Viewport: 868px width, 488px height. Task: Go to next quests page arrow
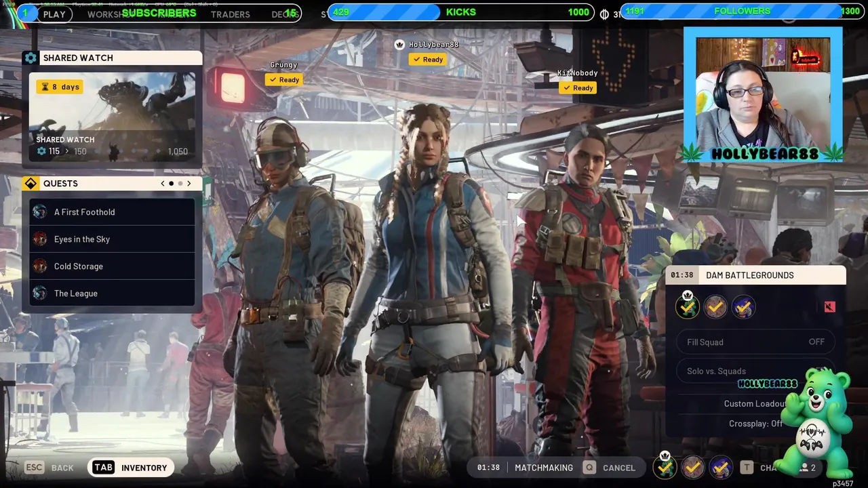[189, 184]
